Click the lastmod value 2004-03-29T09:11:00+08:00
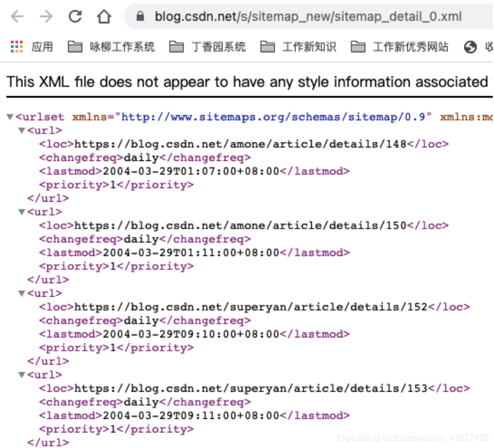This screenshot has width=494, height=448. 191,416
